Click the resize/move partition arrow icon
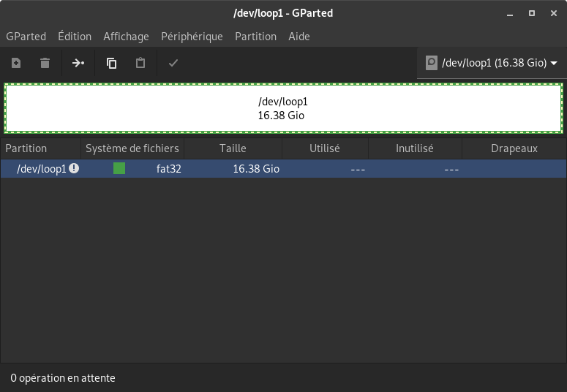Screen dimensions: 567x392 point(78,64)
